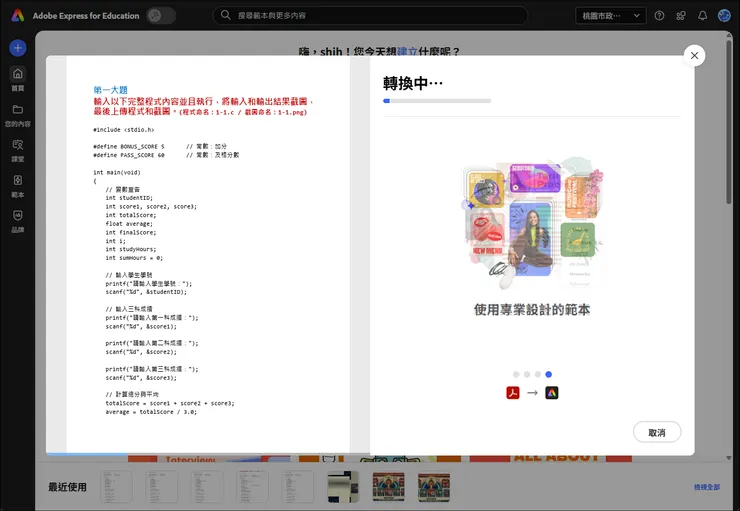
Task: Click the blue plus create button
Action: pos(18,48)
